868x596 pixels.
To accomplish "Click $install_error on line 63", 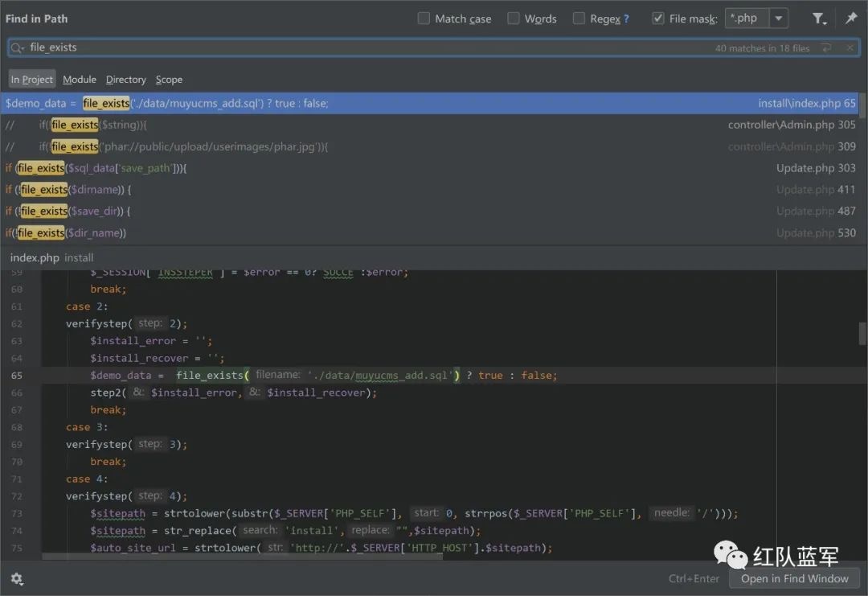I will [133, 341].
